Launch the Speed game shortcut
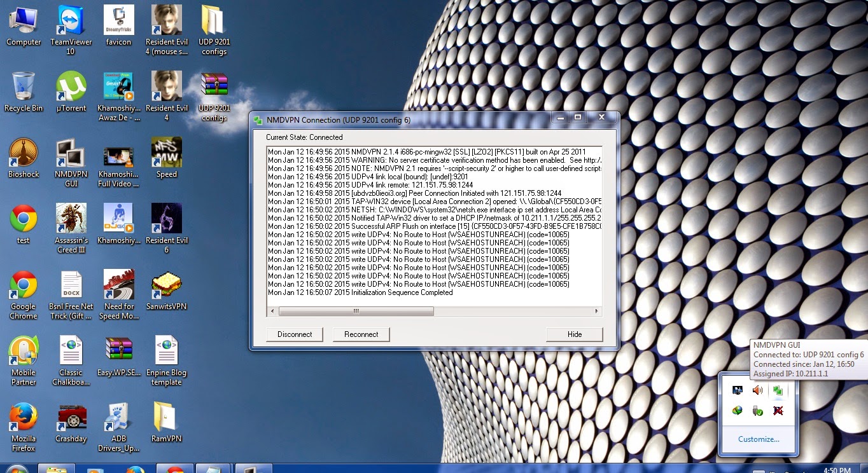The width and height of the screenshot is (868, 473). click(x=167, y=158)
